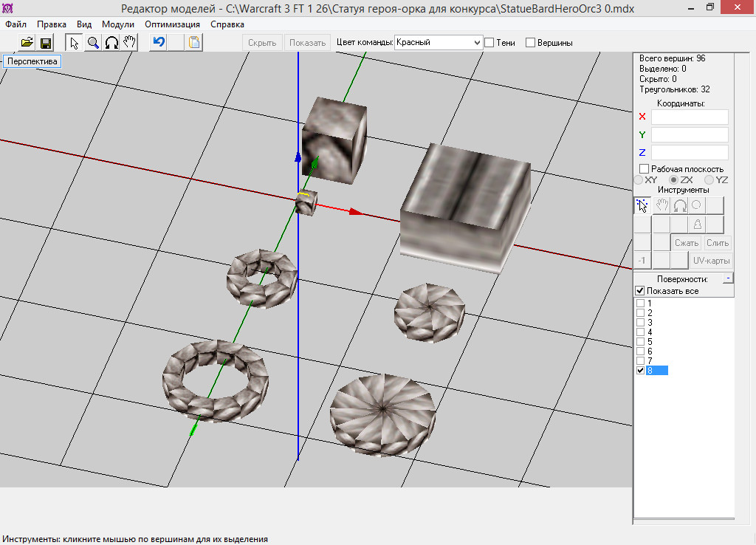The image size is (756, 545).
Task: Click the wide flat box model in the viewport
Action: coord(465,208)
